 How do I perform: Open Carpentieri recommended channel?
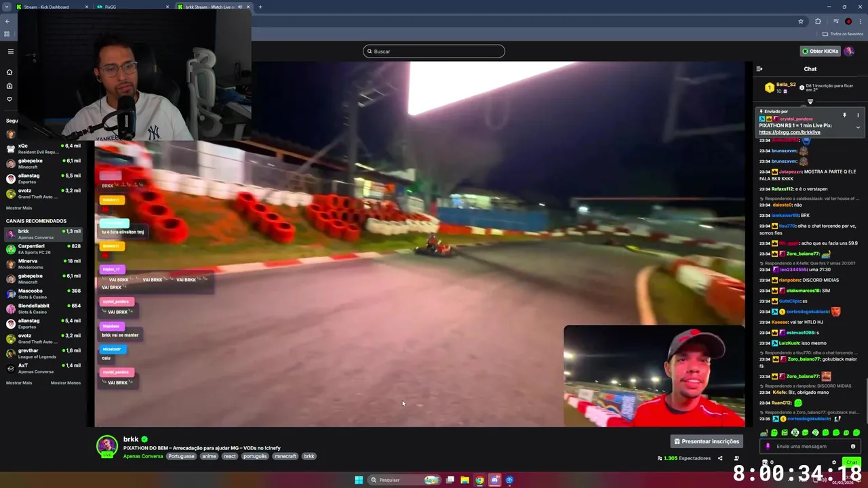pos(43,249)
